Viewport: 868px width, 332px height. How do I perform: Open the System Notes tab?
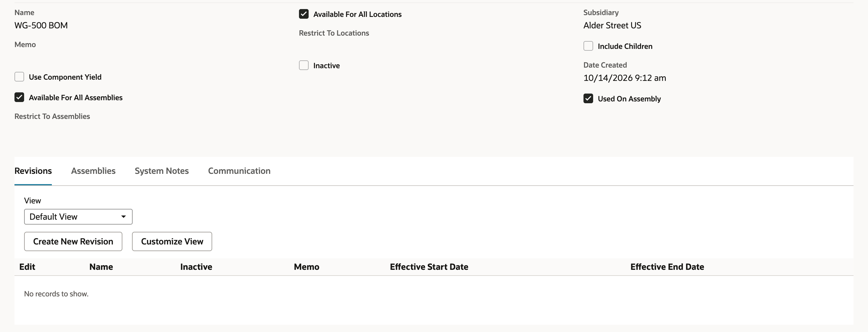[162, 171]
